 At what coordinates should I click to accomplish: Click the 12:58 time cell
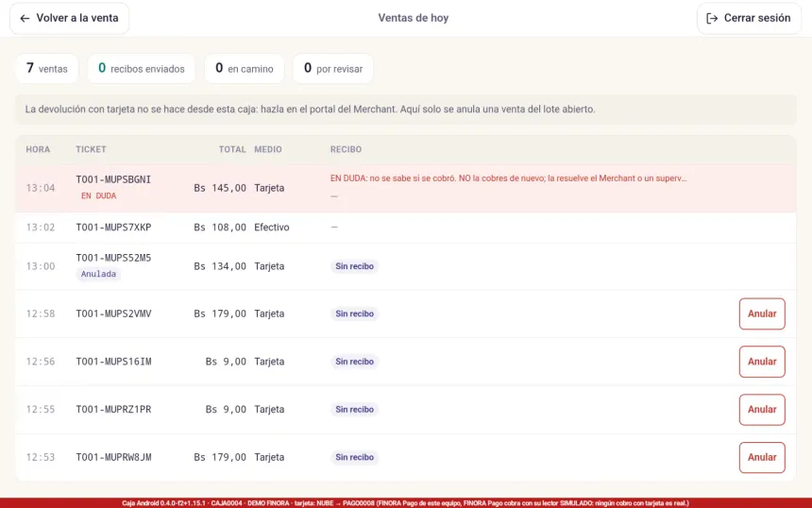(41, 313)
